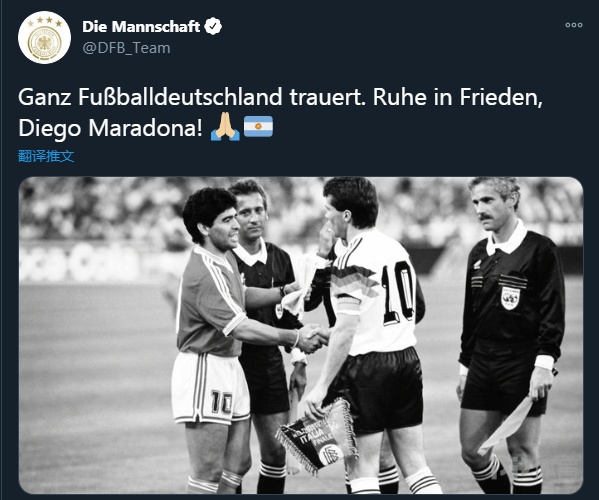Click the flag held by right official
The height and width of the screenshot is (500, 599).
(x=506, y=423)
